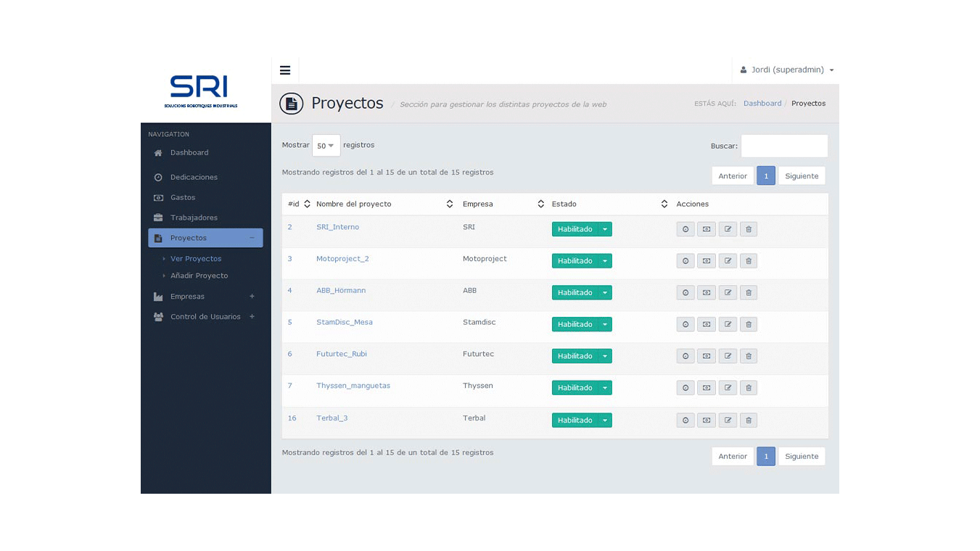The width and height of the screenshot is (980, 551).
Task: Open the Mostrar 50 registros dropdown
Action: pos(326,146)
